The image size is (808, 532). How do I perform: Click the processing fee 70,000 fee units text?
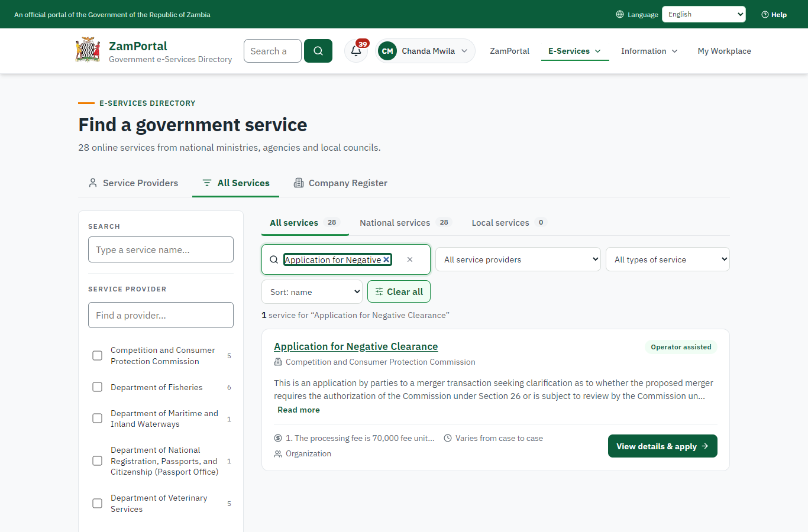coord(360,438)
